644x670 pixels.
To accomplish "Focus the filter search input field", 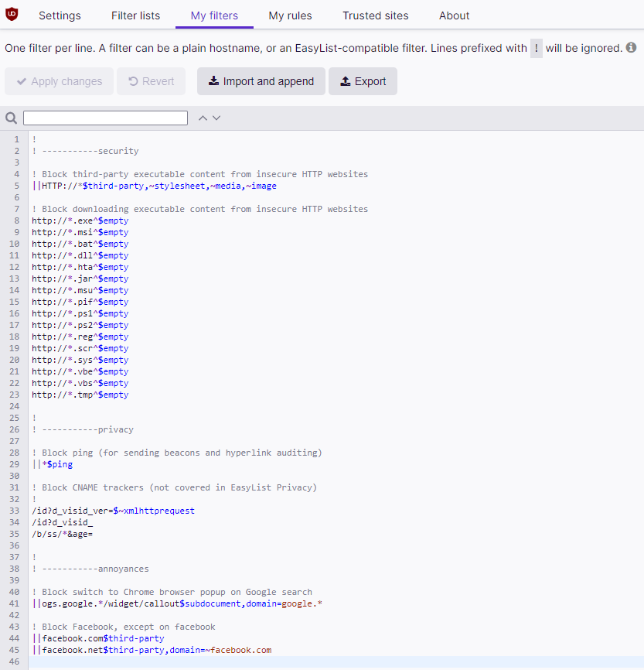I will click(105, 118).
